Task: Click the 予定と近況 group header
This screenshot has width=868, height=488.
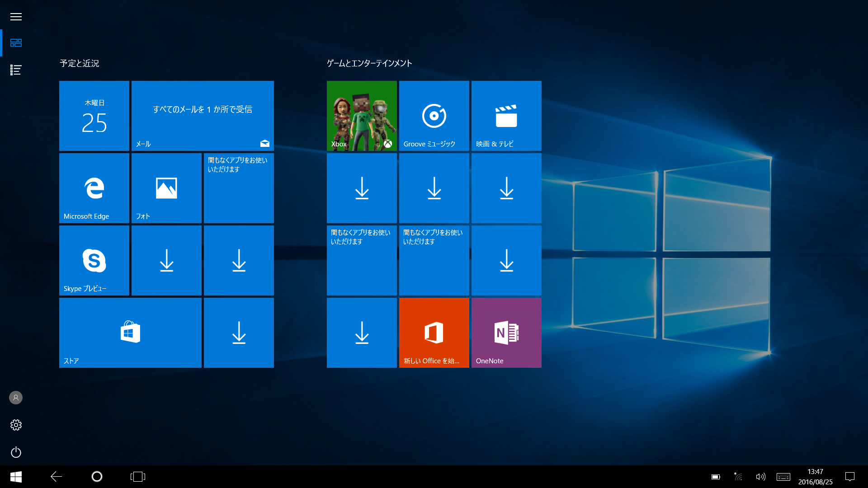Action: (80, 63)
